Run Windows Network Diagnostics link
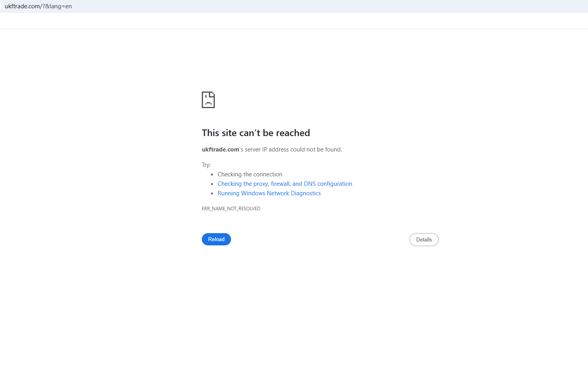Viewport: 588px width, 387px height. 269,193
